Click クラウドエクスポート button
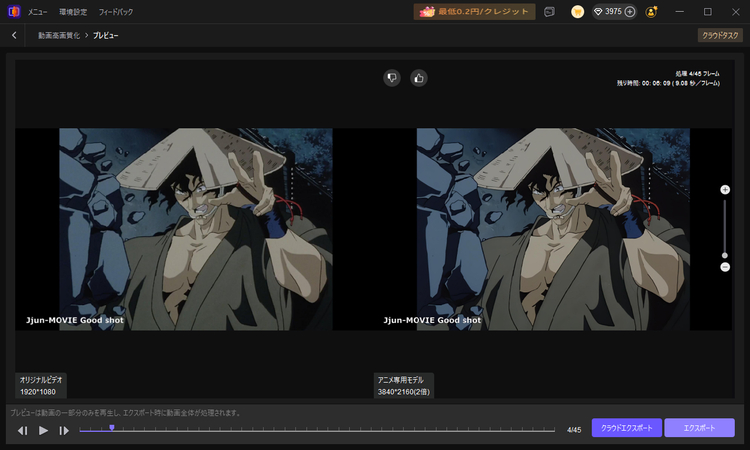The image size is (750, 450). click(x=627, y=428)
